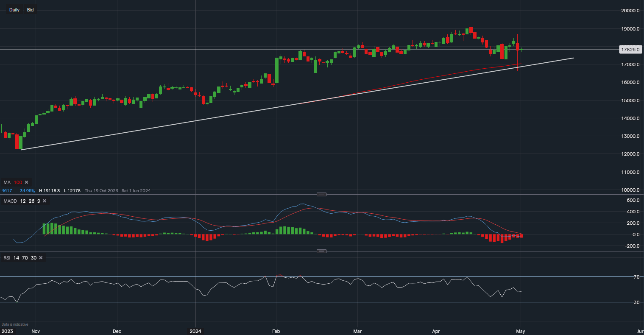Open MACD fast period setting 12

coord(22,201)
